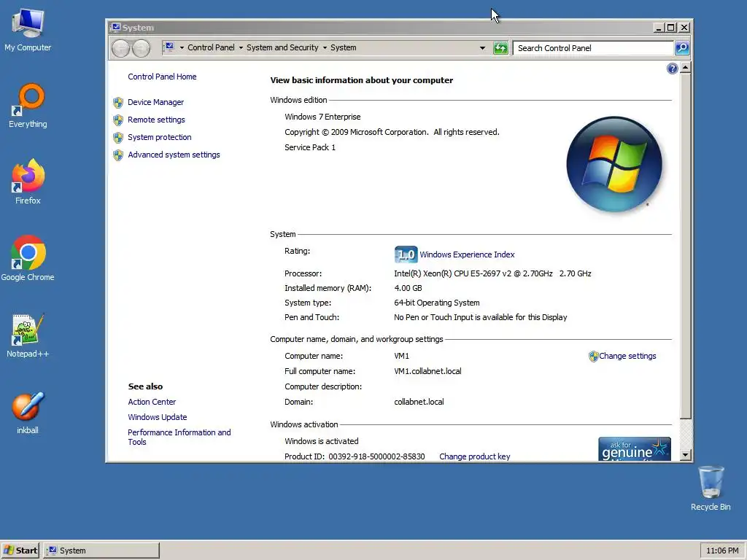Open My Computer desktop icon
This screenshot has width=747, height=560.
click(28, 30)
